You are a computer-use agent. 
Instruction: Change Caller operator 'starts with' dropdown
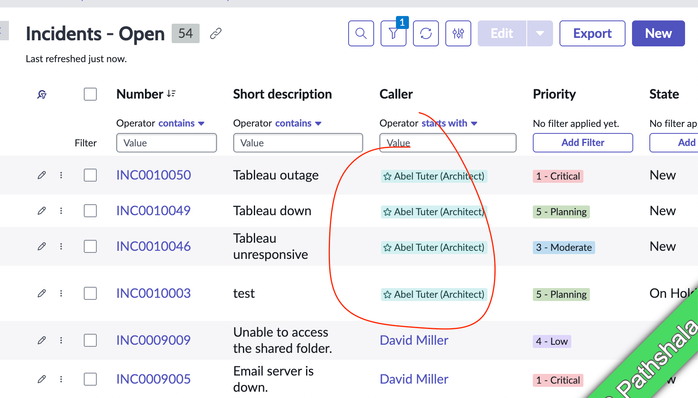[x=449, y=123]
